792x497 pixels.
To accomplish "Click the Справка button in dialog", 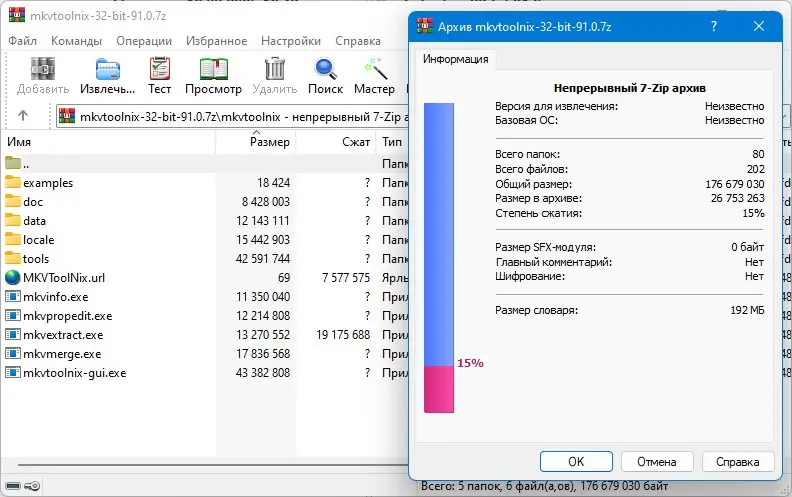I will 737,462.
